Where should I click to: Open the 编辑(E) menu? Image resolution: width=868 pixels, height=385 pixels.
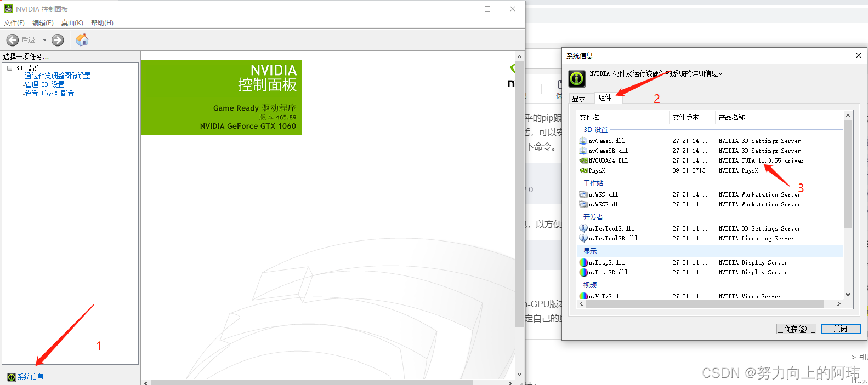coord(43,23)
